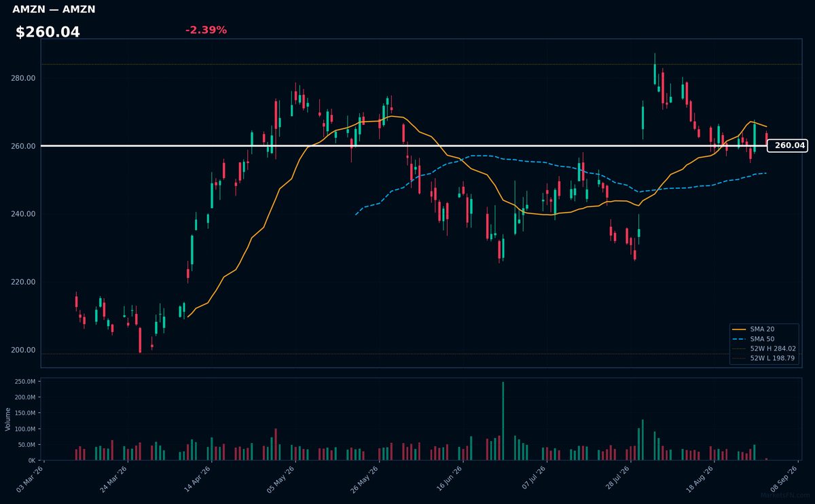This screenshot has width=815, height=504.
Task: Select the 52W H 284.02 legend entry
Action: click(x=764, y=348)
